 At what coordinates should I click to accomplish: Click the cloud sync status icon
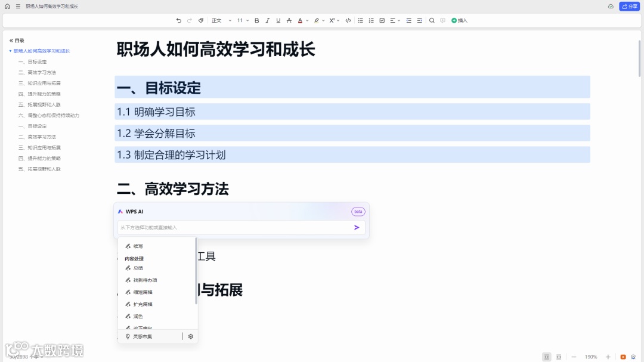click(611, 6)
